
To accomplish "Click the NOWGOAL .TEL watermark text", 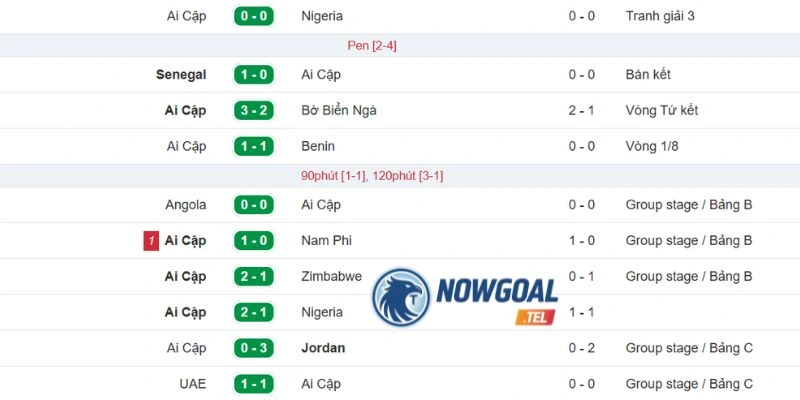I will coord(497,301).
